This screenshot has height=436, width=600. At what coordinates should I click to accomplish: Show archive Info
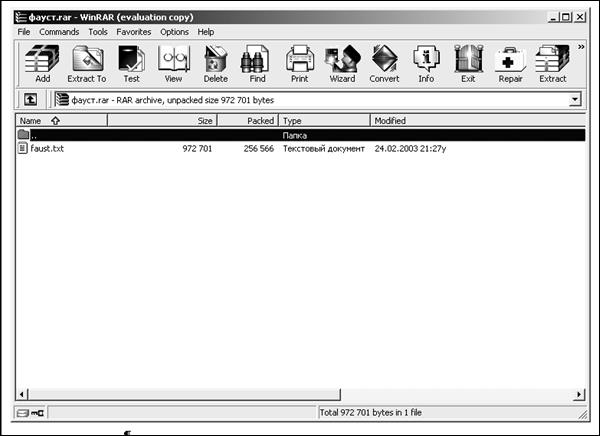(x=426, y=64)
